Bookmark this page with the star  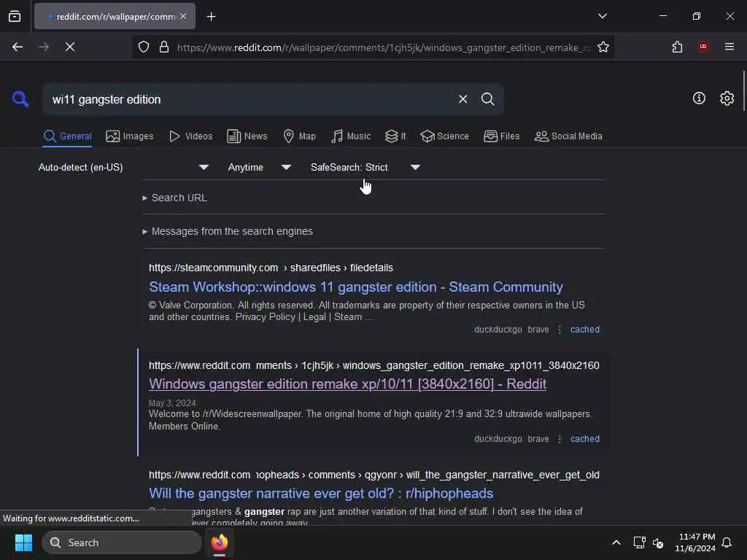click(603, 47)
